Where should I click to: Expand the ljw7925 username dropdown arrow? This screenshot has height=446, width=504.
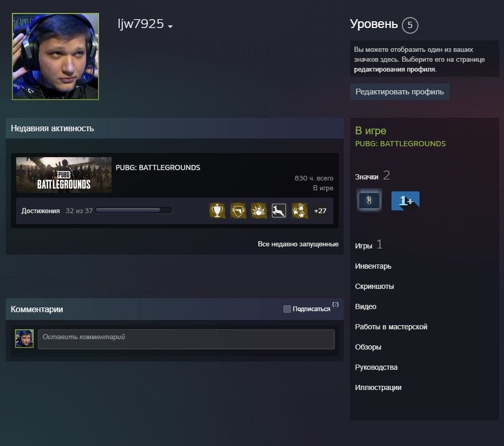[x=171, y=26]
